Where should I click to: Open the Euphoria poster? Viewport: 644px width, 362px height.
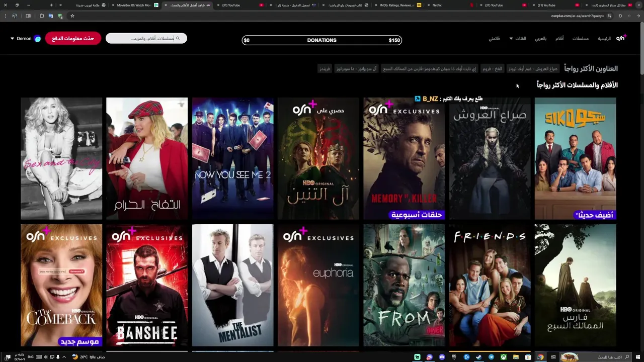[318, 286]
